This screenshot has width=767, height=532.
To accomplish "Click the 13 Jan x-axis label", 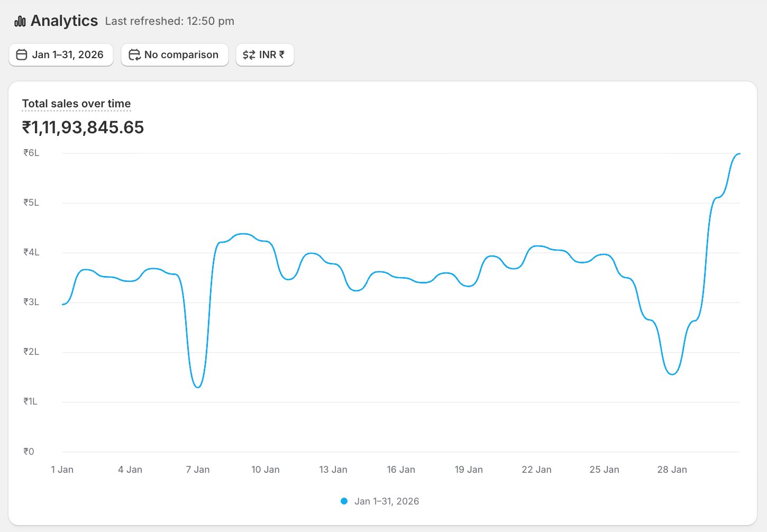I will point(333,470).
